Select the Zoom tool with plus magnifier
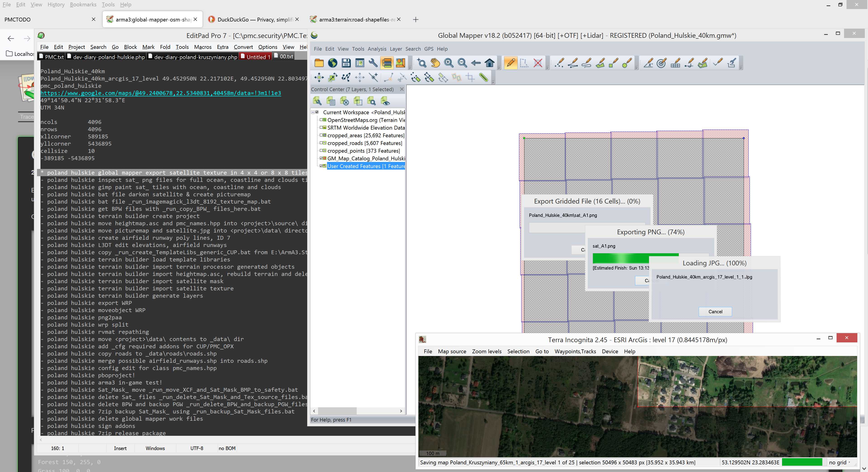 pyautogui.click(x=422, y=63)
